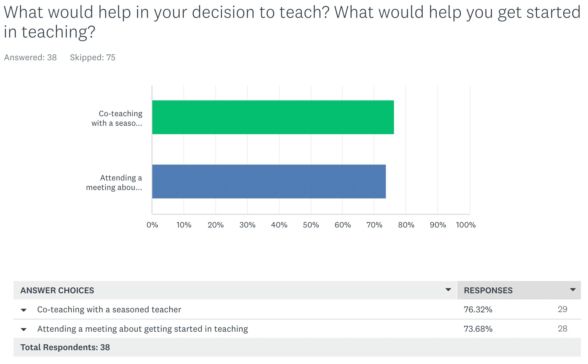The width and height of the screenshot is (588, 364).
Task: Click the blue Attending a meeting bar
Action: (269, 181)
